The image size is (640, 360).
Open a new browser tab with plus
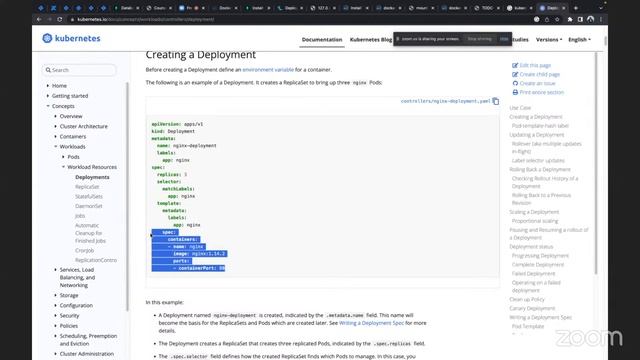(x=576, y=8)
